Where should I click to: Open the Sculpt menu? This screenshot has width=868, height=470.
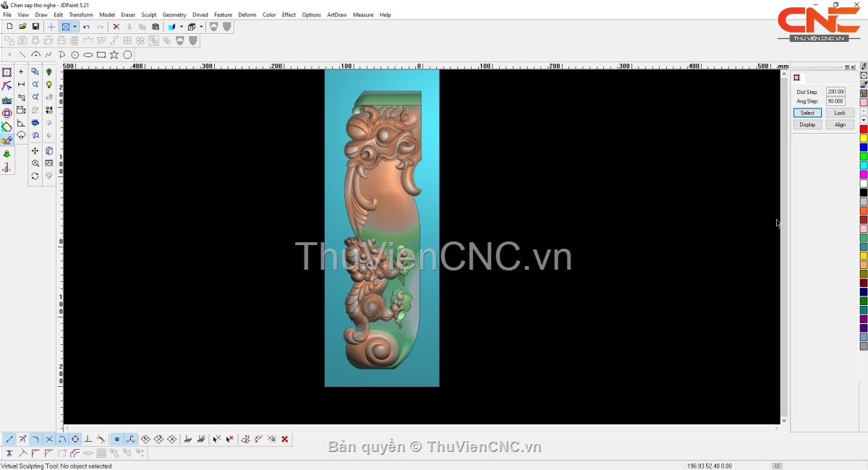pos(148,14)
